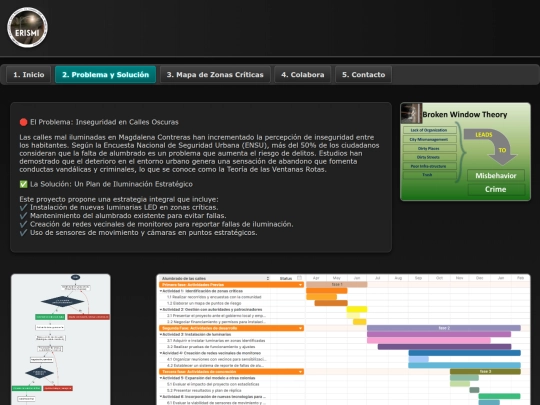Click the Crime box in the theory image
Image resolution: width=540 pixels, height=405 pixels.
496,189
